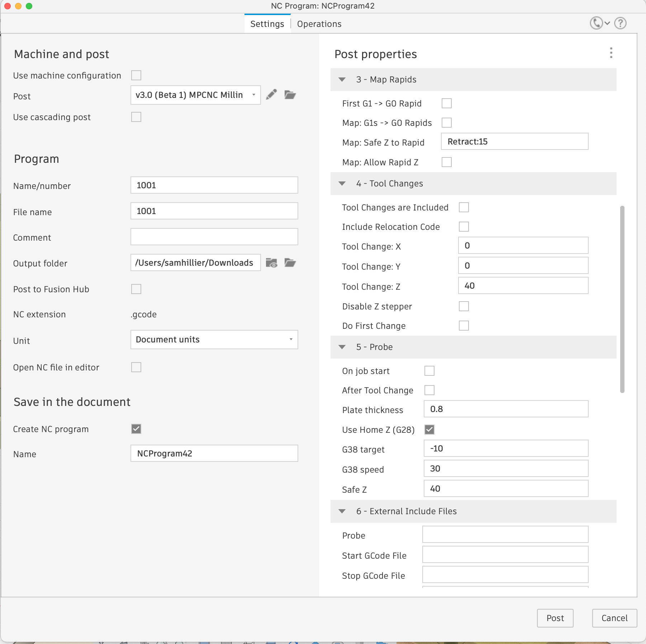Open the Unit dropdown
This screenshot has height=644, width=646.
click(x=214, y=340)
